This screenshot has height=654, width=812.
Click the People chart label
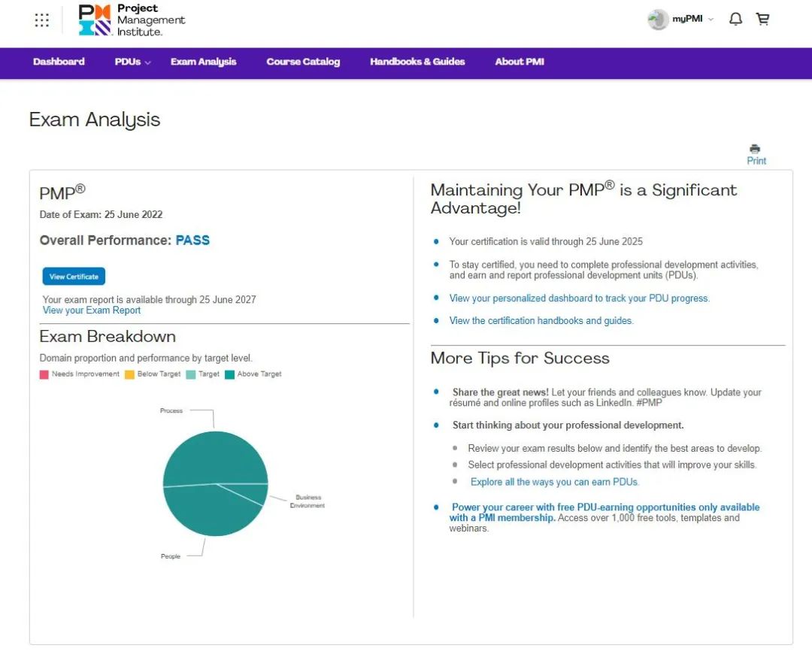171,556
